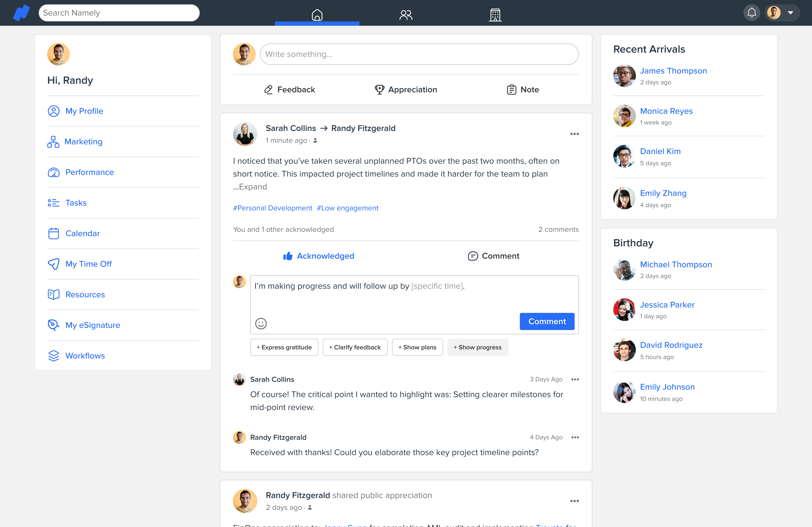Open user account dropdown arrow
Image resolution: width=812 pixels, height=527 pixels.
(x=790, y=13)
